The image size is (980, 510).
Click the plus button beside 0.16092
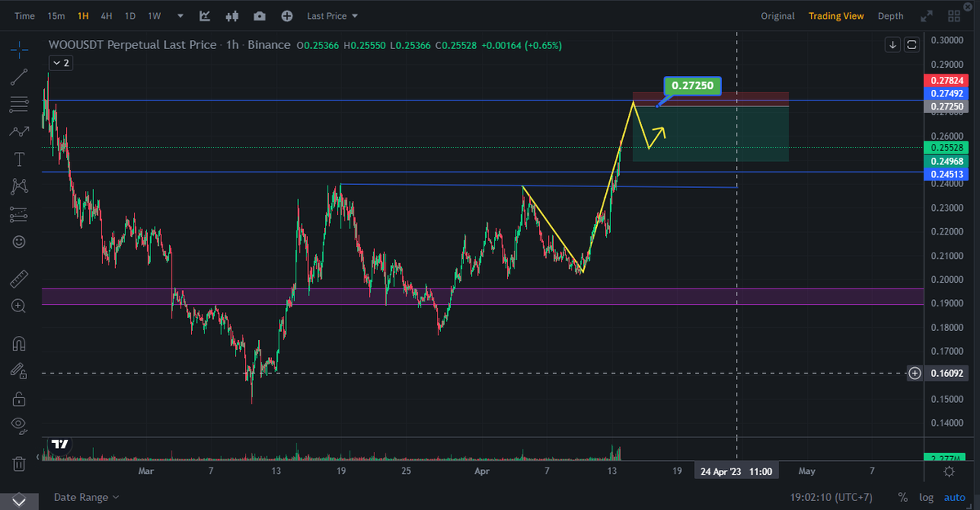[x=915, y=373]
